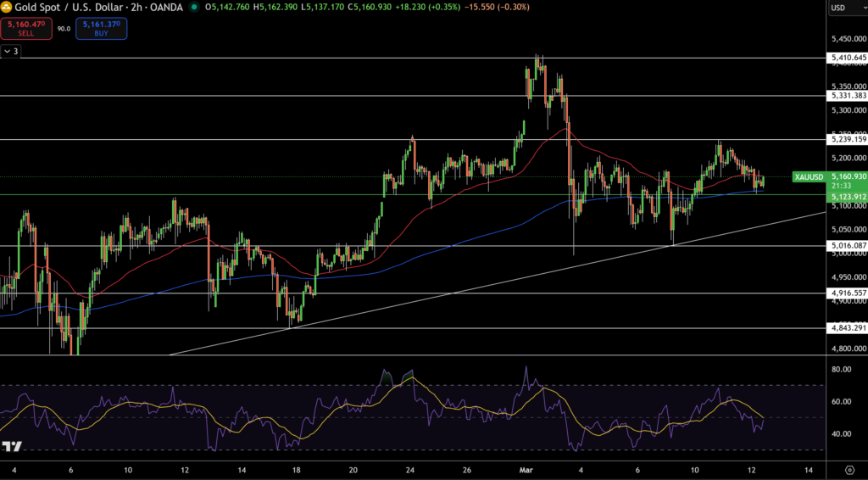Open the USD currency dropdown
Viewport: 868px width, 480px height.
[x=845, y=8]
